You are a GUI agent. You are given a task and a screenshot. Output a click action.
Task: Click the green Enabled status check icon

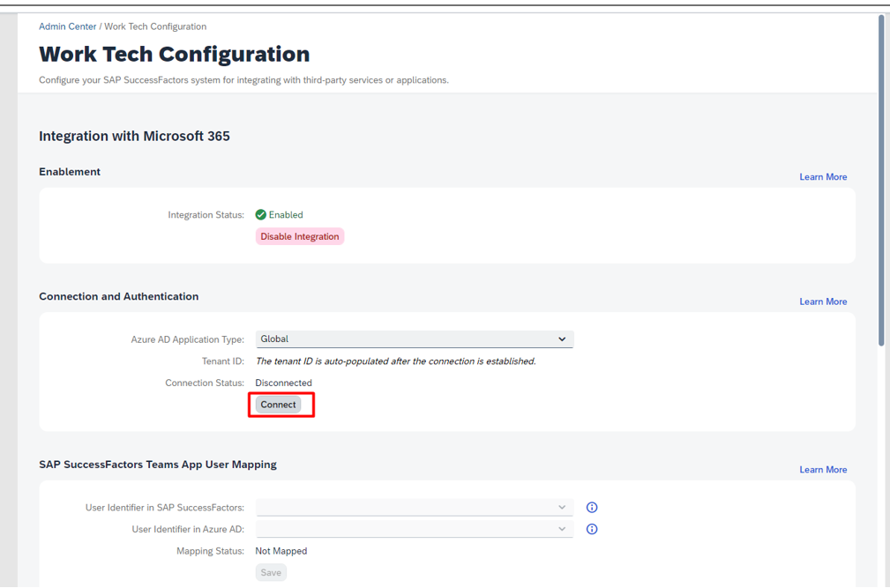(x=260, y=215)
